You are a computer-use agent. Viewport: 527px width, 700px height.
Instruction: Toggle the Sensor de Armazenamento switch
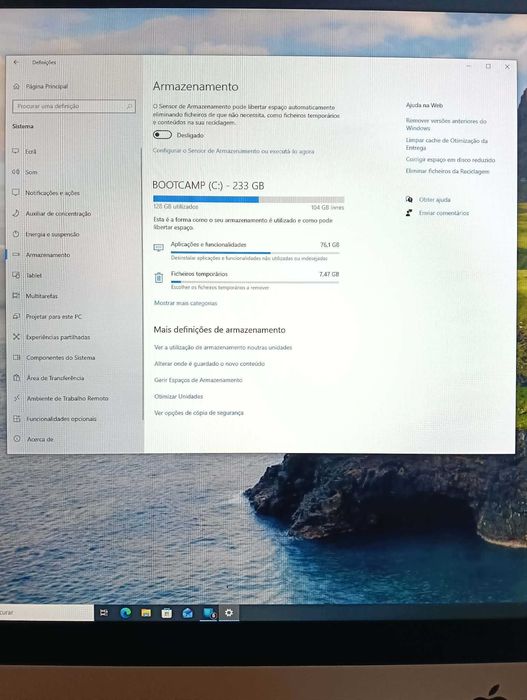(162, 135)
